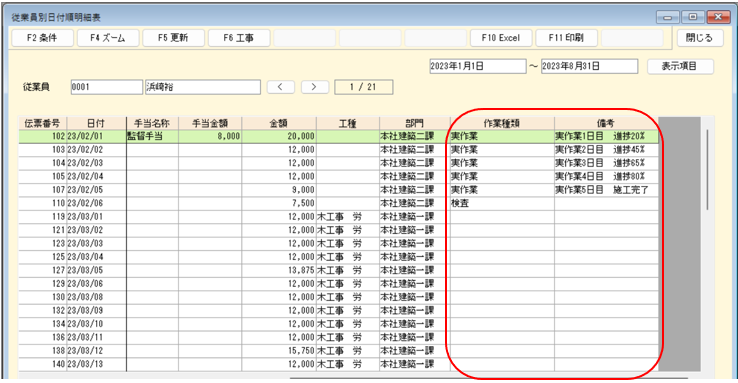This screenshot has height=383, width=738.
Task: Print the report with F11 印刷
Action: (x=566, y=38)
